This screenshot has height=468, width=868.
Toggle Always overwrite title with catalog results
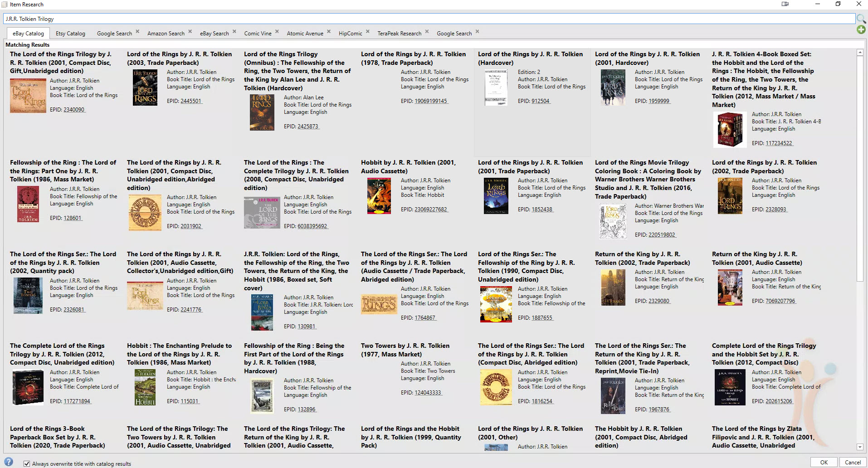coord(27,463)
